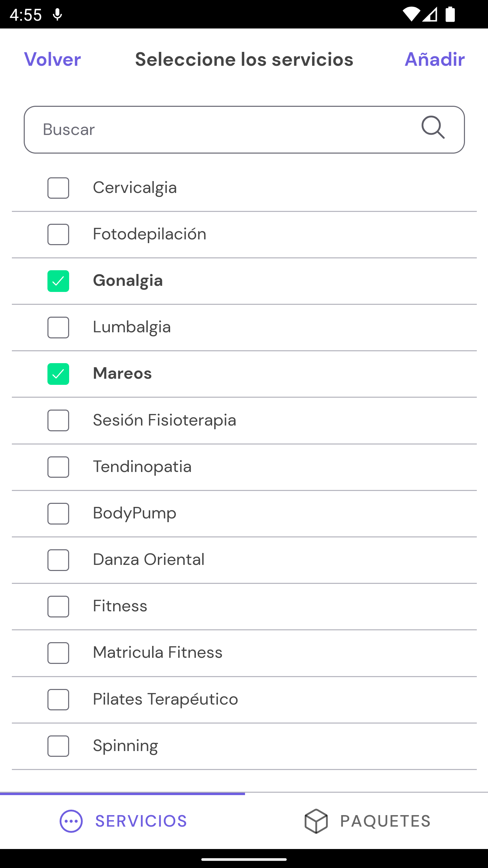488x868 pixels.
Task: Confirm selection with Añadir
Action: [x=435, y=60]
